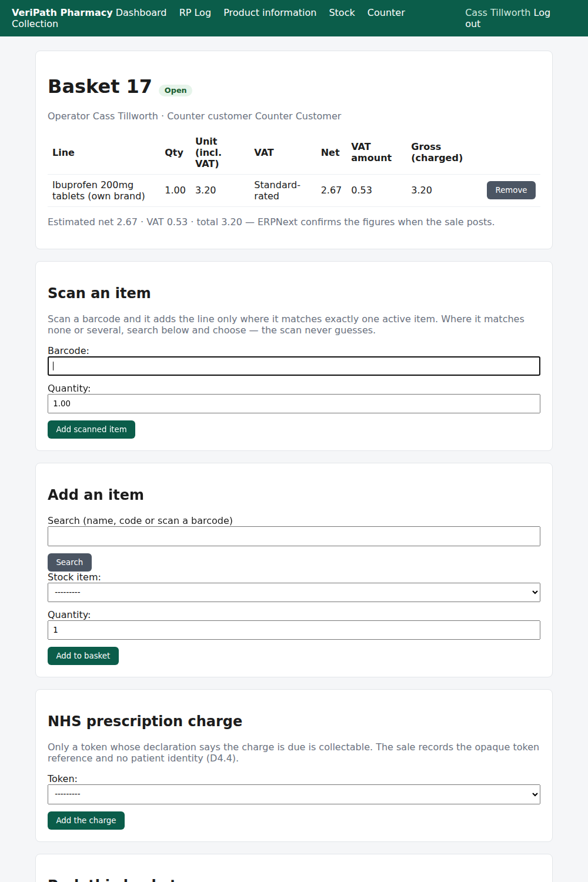This screenshot has height=882, width=588.
Task: Open the RP Log page
Action: click(195, 12)
